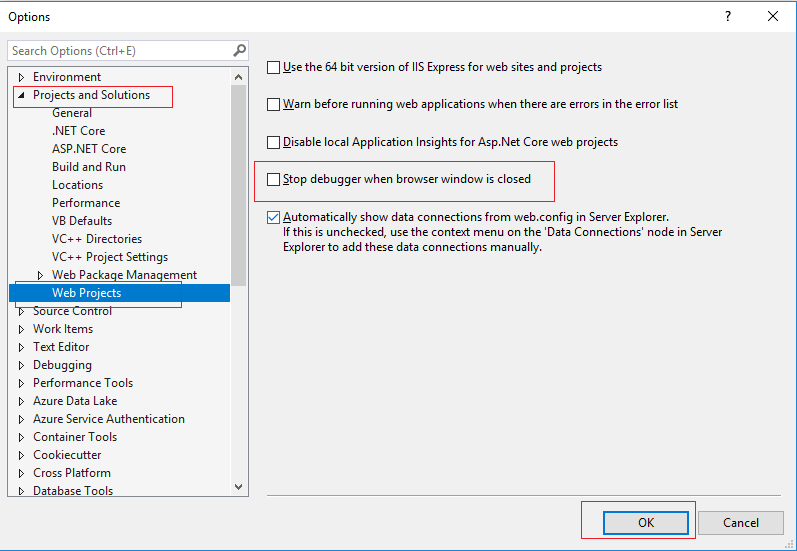Click the tree scrollbar down arrow
The image size is (797, 551).
tap(238, 487)
